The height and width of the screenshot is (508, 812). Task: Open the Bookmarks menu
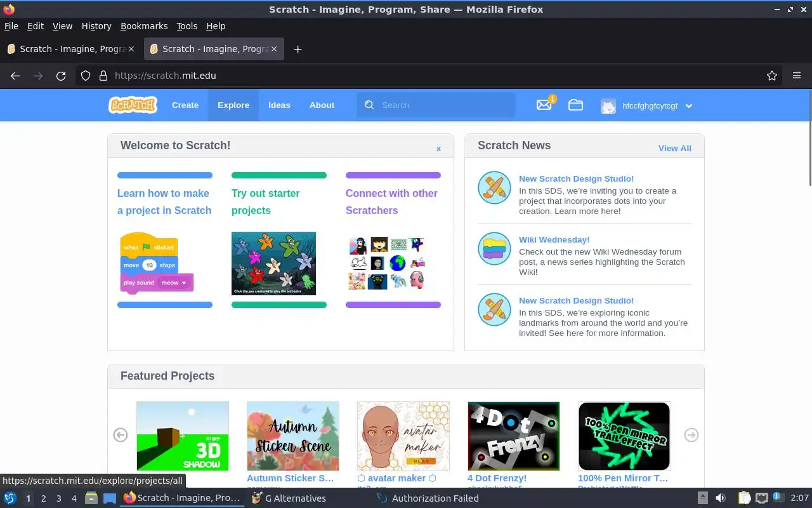[144, 26]
